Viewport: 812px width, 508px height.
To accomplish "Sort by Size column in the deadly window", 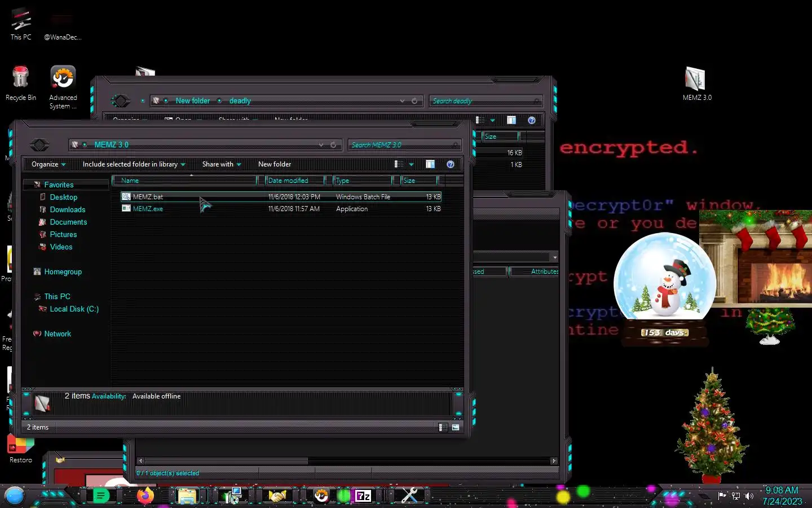I will [x=501, y=137].
